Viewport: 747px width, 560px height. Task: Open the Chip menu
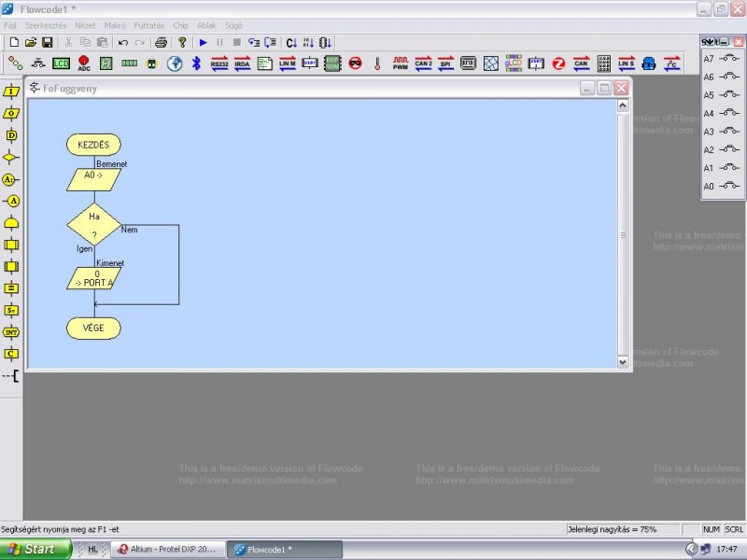tap(180, 26)
